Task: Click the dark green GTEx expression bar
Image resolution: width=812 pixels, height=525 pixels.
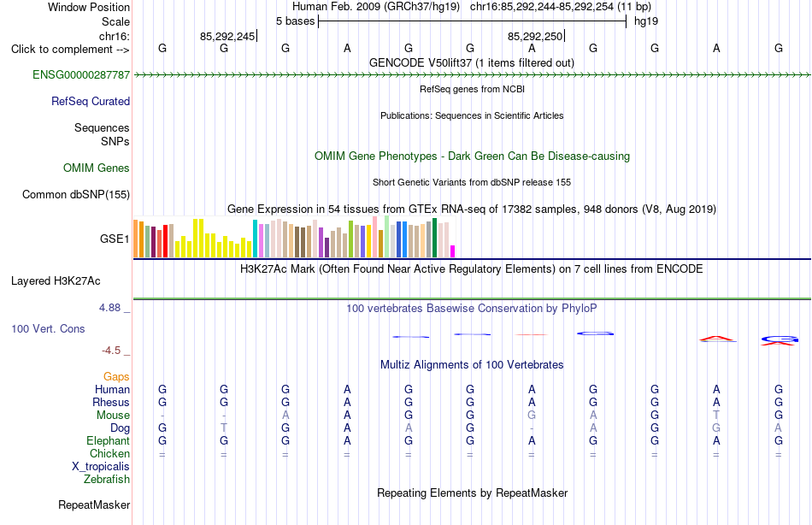Action: [x=434, y=238]
